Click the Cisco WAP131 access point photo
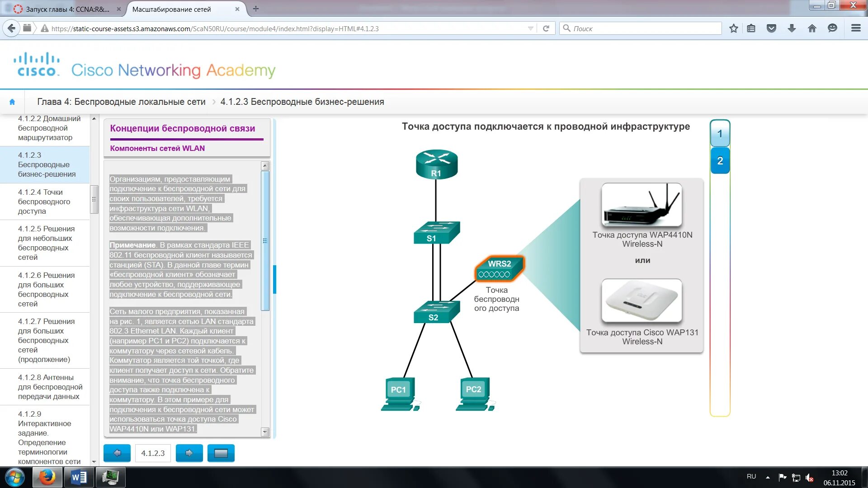 pyautogui.click(x=642, y=300)
